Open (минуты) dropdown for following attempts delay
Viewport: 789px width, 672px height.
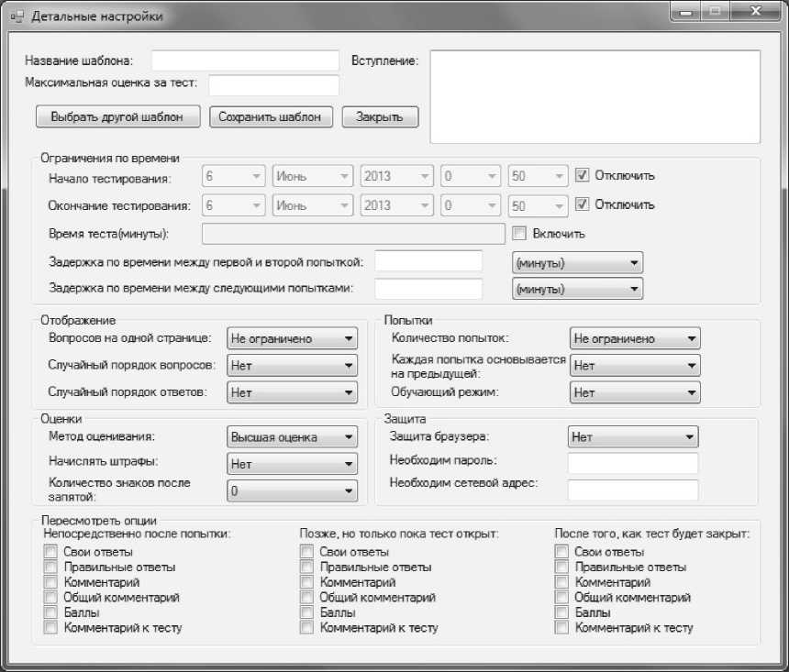[x=578, y=289]
